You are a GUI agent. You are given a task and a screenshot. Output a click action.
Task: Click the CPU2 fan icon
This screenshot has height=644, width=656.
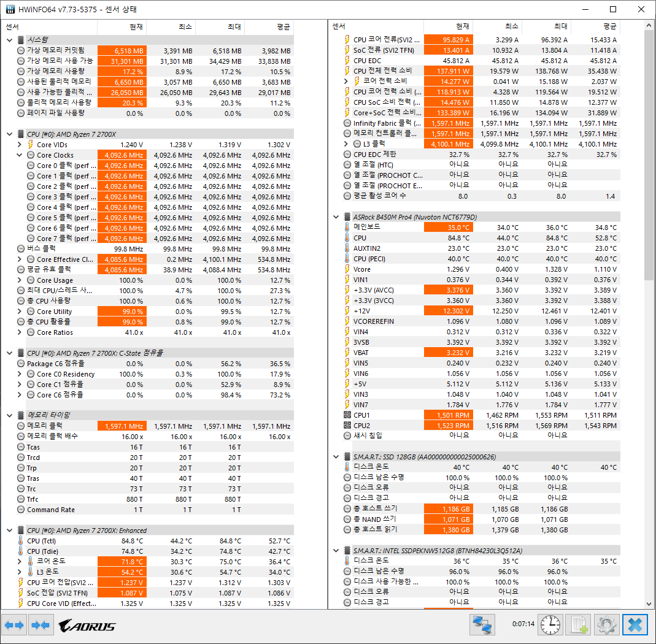coord(347,426)
